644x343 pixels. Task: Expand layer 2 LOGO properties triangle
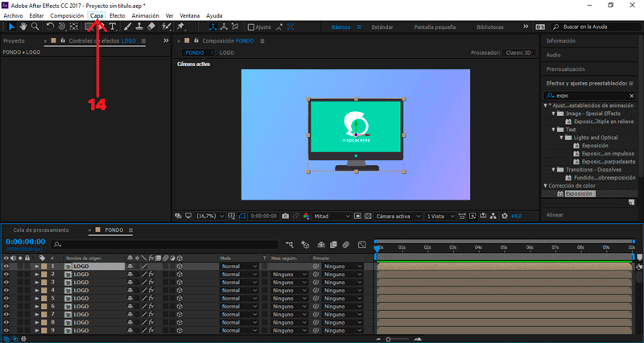tap(36, 275)
